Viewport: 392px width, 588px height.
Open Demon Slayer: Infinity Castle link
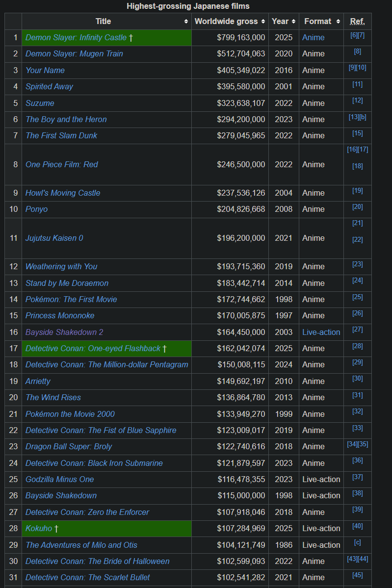[x=76, y=37]
